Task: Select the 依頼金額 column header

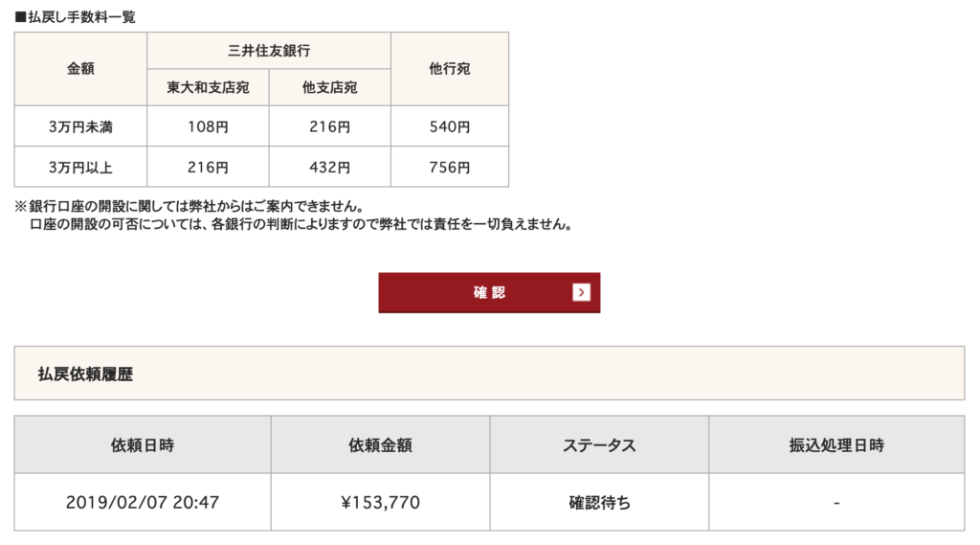Action: click(x=381, y=444)
